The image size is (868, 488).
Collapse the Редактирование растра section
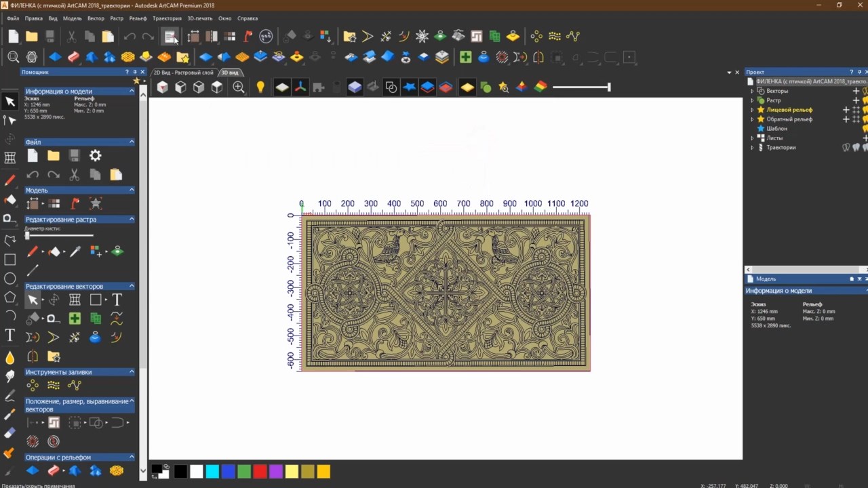pyautogui.click(x=132, y=220)
